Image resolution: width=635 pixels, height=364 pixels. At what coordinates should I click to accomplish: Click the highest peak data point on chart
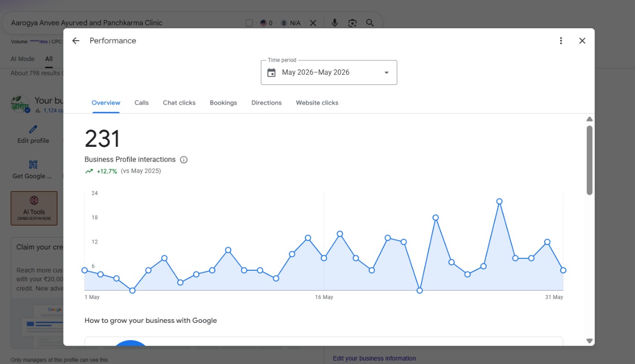(500, 201)
